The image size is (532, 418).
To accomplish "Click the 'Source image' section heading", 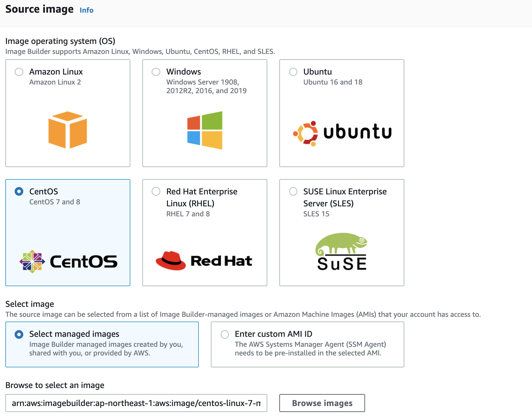I will tap(40, 9).
